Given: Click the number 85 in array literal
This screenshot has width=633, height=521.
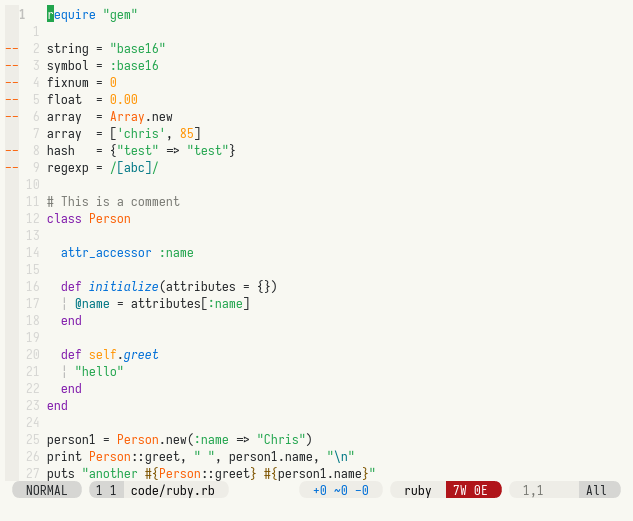Looking at the screenshot, I should pyautogui.click(x=187, y=134).
